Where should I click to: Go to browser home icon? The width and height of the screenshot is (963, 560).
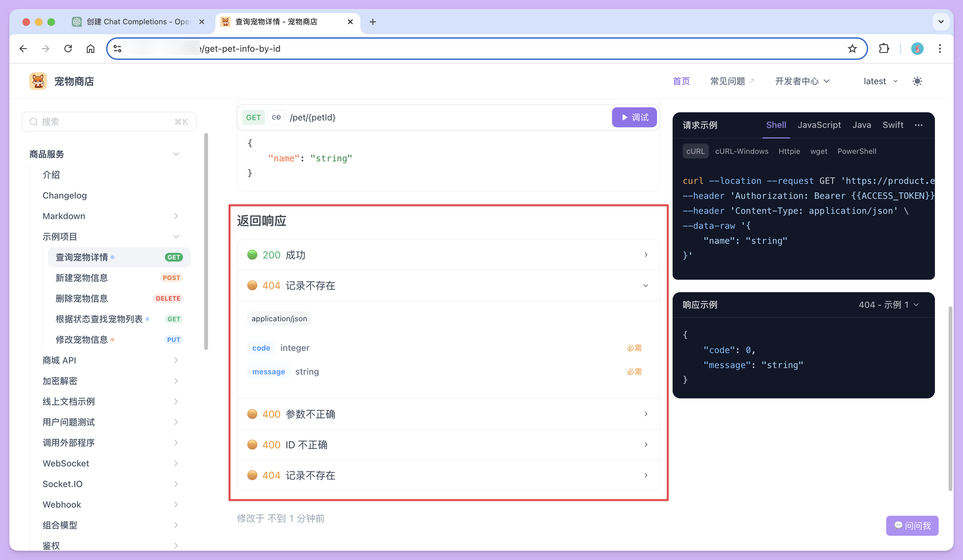tap(91, 49)
